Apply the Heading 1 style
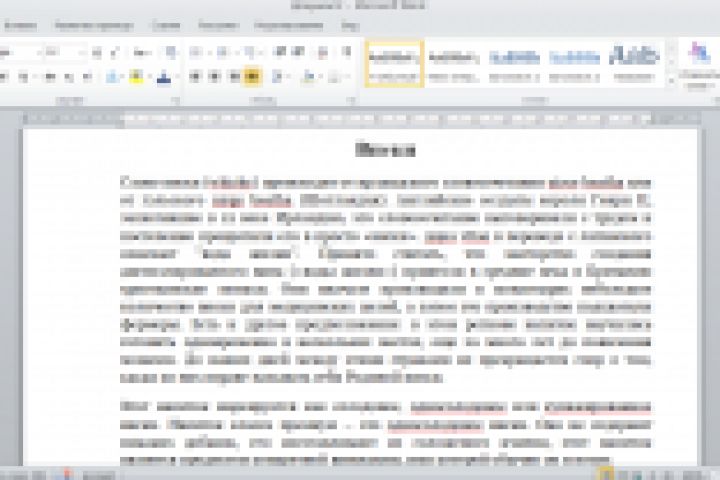Image resolution: width=720 pixels, height=480 pixels. [514, 64]
